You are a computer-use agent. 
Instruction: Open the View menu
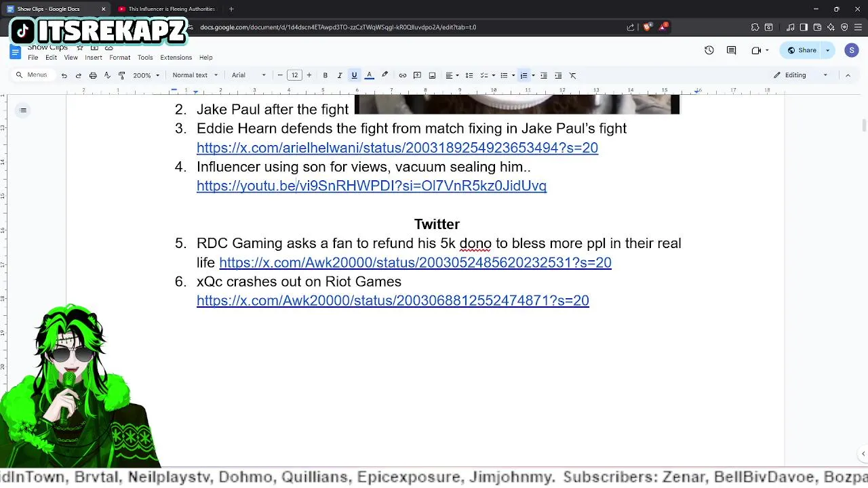(x=71, y=58)
